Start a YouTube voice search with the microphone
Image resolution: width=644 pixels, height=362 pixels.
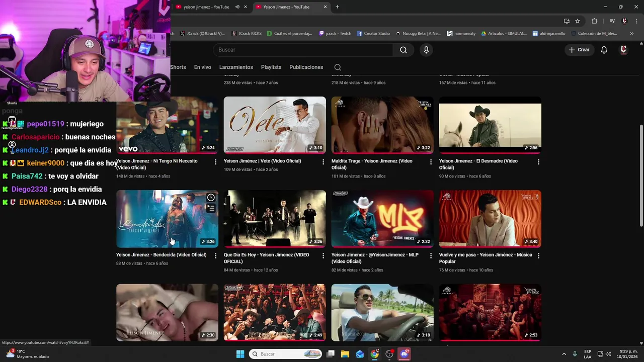coord(426,50)
